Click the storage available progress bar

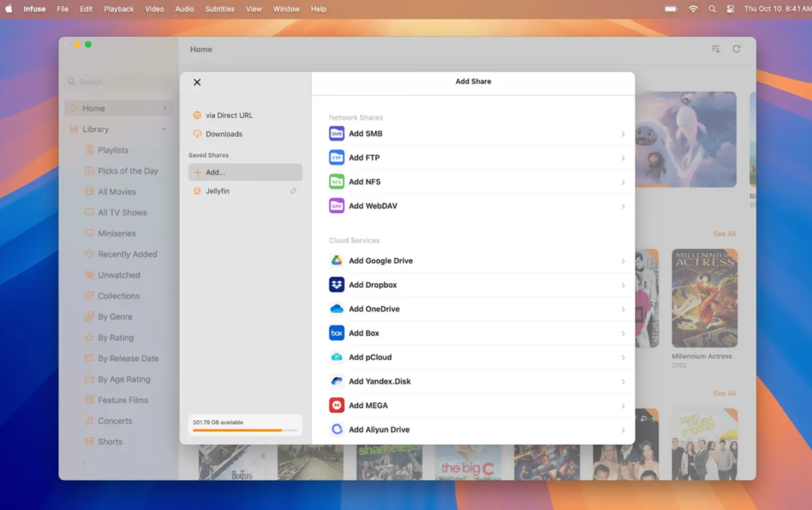(x=244, y=430)
